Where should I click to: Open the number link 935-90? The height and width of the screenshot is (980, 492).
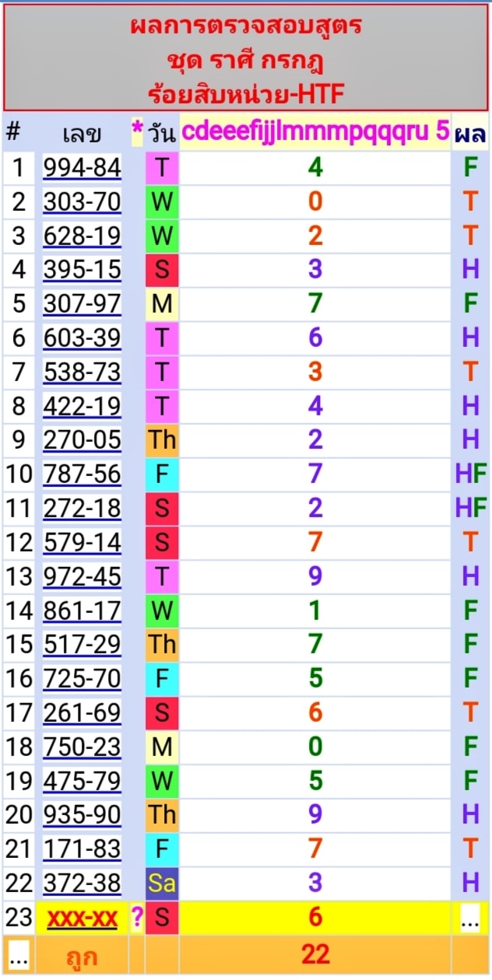[82, 814]
